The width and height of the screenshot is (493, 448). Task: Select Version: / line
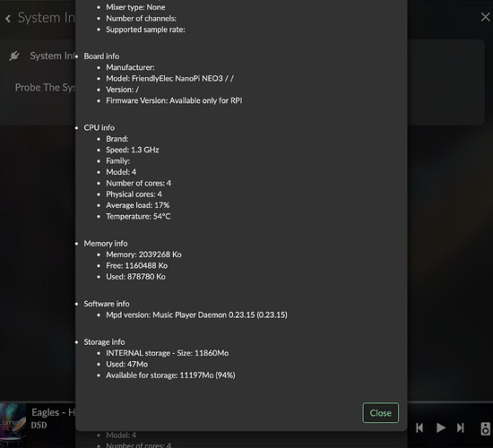point(122,90)
